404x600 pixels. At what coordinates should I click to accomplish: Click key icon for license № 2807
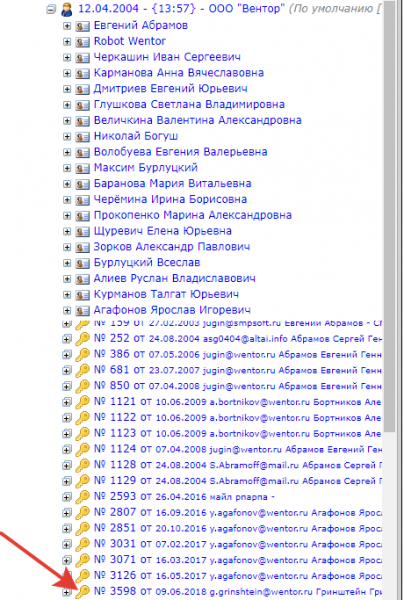[82, 512]
